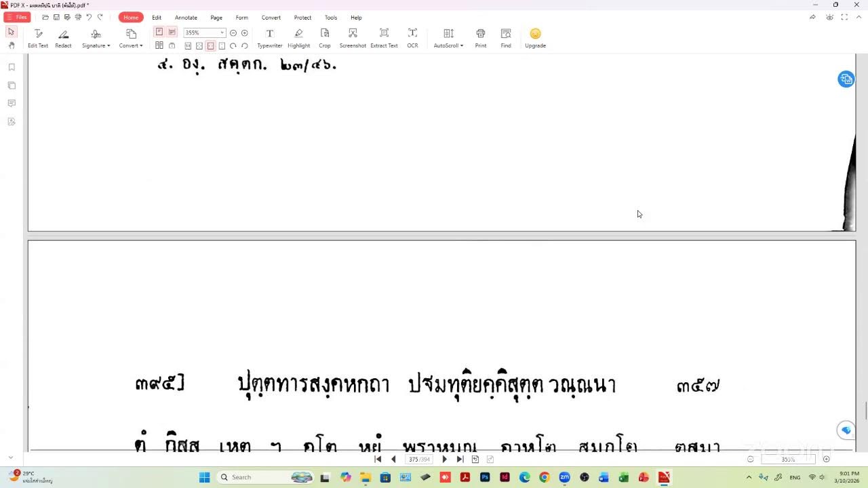Toggle single page view mode
Image resolution: width=868 pixels, height=488 pixels.
159,32
